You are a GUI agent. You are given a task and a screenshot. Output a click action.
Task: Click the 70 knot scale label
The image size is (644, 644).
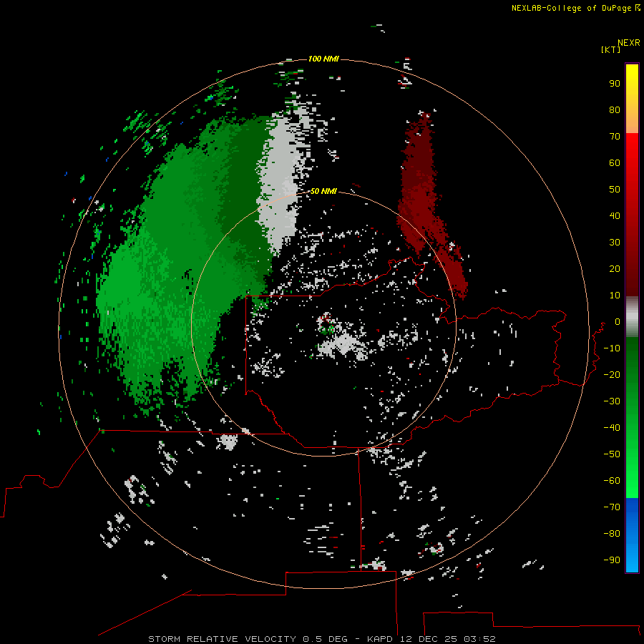pos(615,137)
